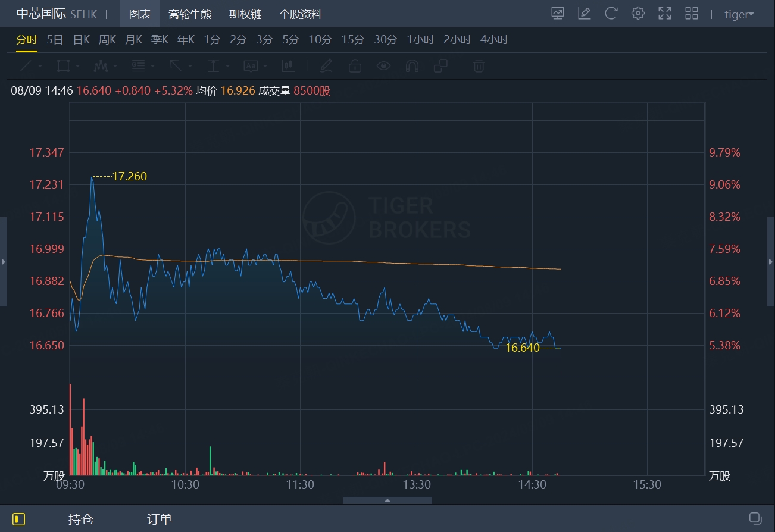Select the Fibonacci retracement lines tool
The width and height of the screenshot is (775, 532).
pos(138,65)
